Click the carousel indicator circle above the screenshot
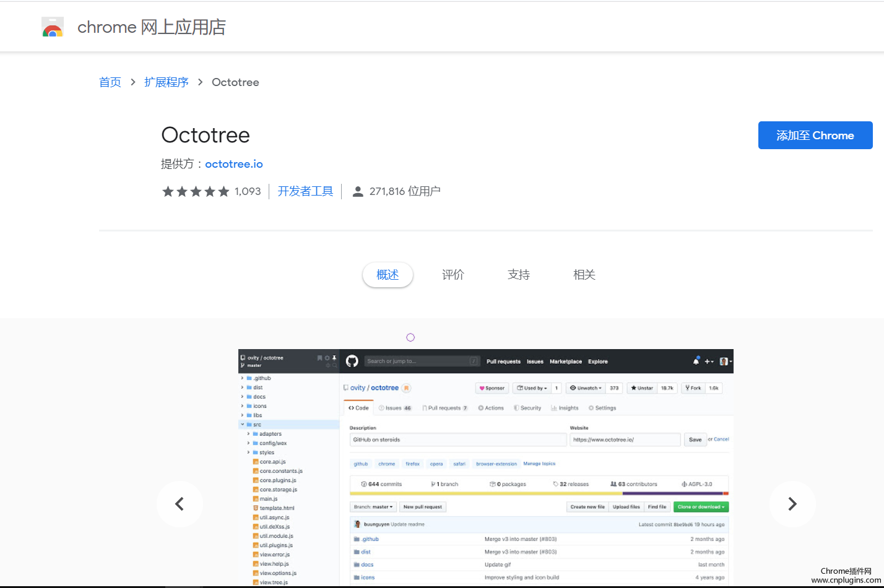Image resolution: width=884 pixels, height=588 pixels. click(410, 337)
